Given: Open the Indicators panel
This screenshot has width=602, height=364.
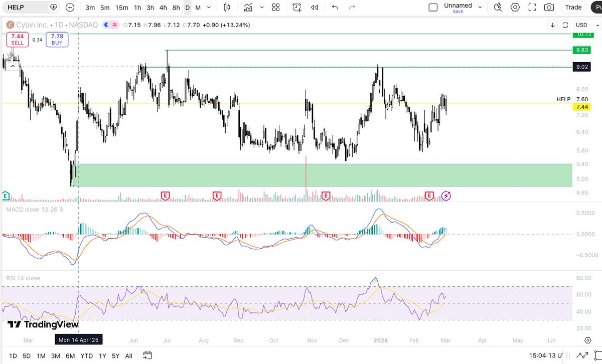Looking at the screenshot, I should pyautogui.click(x=248, y=8).
